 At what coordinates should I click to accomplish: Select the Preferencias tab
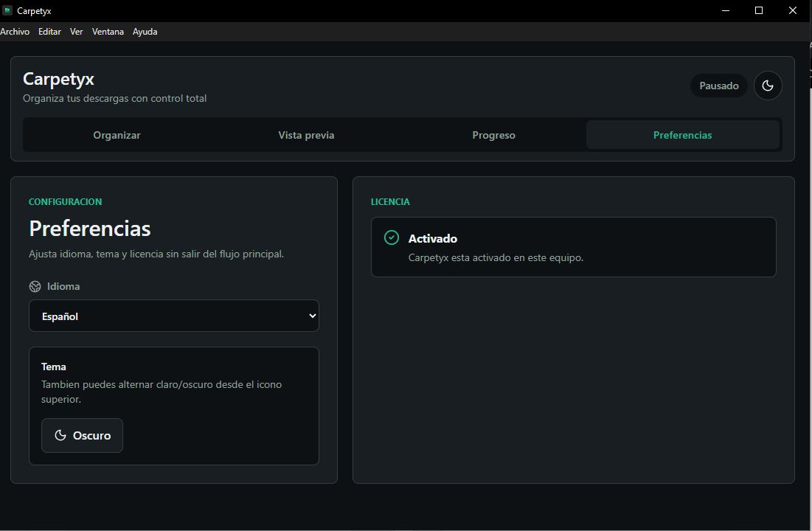click(x=682, y=135)
